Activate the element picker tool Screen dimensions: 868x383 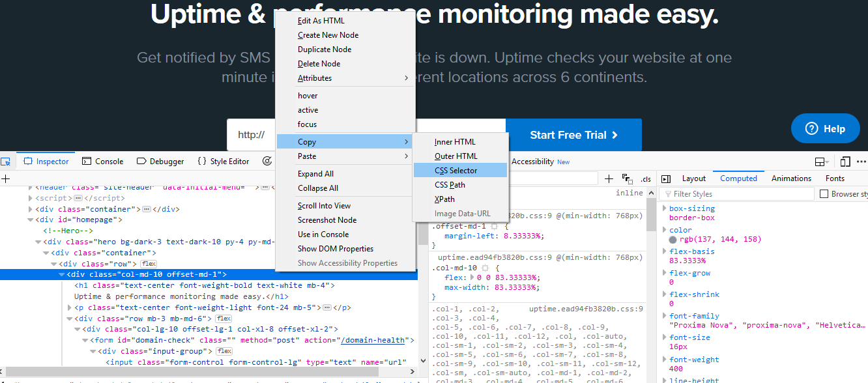click(x=7, y=161)
